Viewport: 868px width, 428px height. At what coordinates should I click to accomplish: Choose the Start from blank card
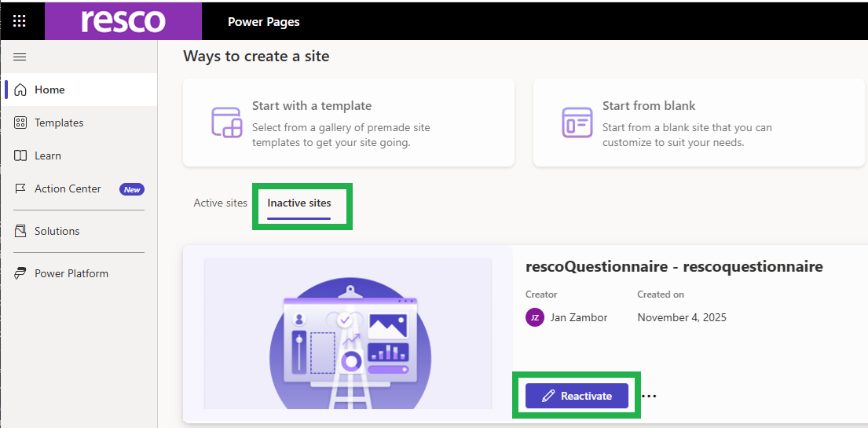(698, 123)
